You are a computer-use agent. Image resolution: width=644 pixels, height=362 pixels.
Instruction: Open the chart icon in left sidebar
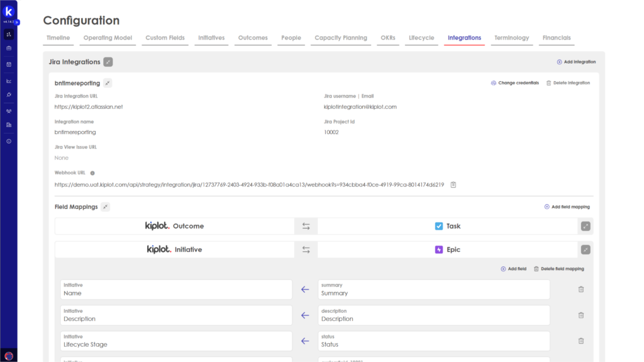[9, 81]
